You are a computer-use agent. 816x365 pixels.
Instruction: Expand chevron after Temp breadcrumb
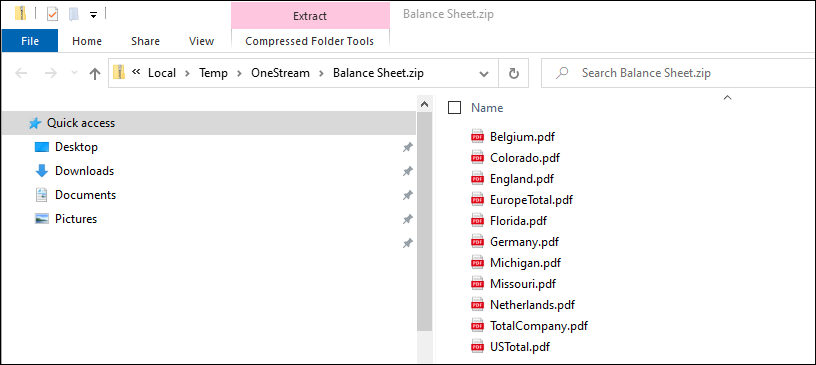(x=239, y=73)
